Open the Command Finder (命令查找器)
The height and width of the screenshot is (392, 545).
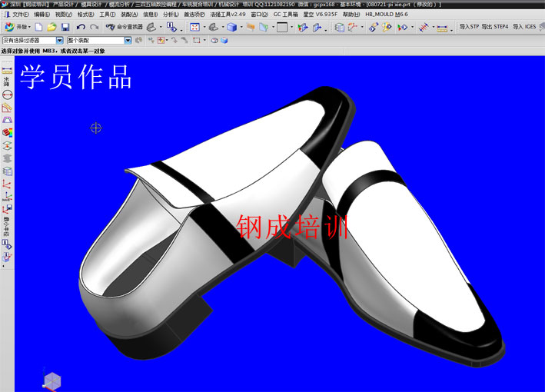(x=123, y=27)
